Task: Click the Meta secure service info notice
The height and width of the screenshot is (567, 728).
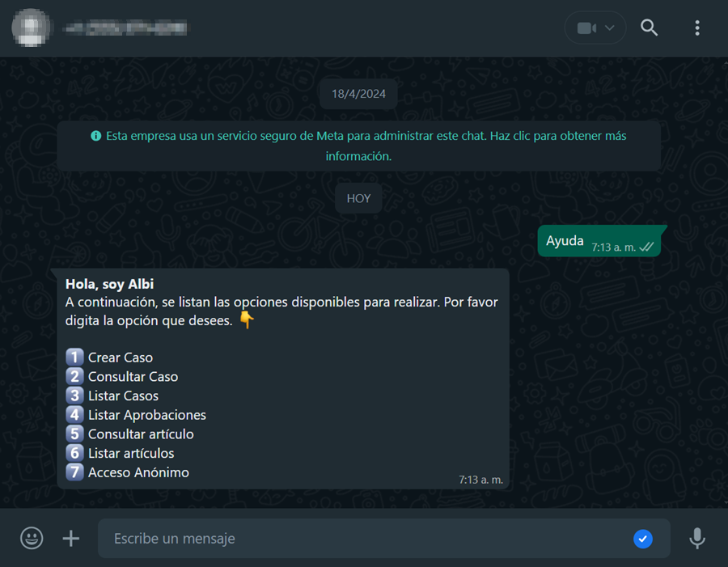Action: click(358, 146)
